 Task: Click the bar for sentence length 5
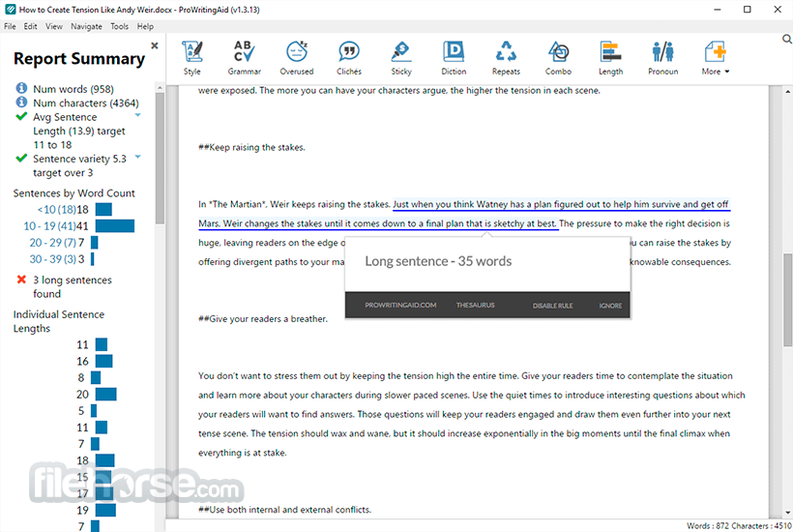tap(94, 411)
